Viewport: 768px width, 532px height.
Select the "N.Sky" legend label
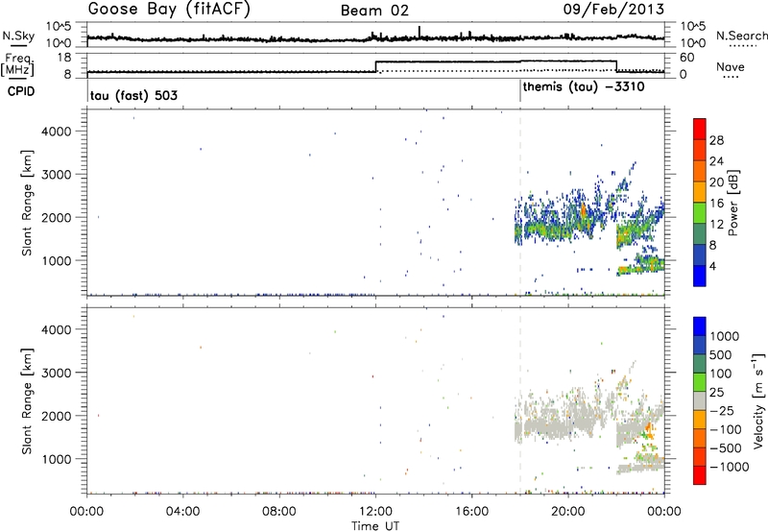pyautogui.click(x=18, y=36)
